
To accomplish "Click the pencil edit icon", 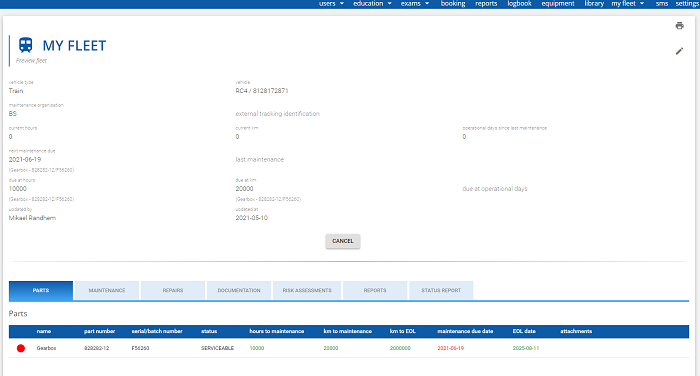I will click(x=679, y=51).
